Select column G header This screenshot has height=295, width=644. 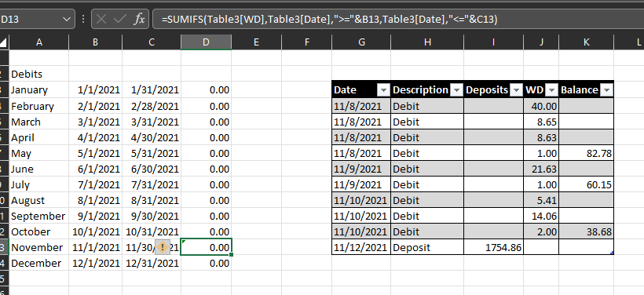click(361, 42)
